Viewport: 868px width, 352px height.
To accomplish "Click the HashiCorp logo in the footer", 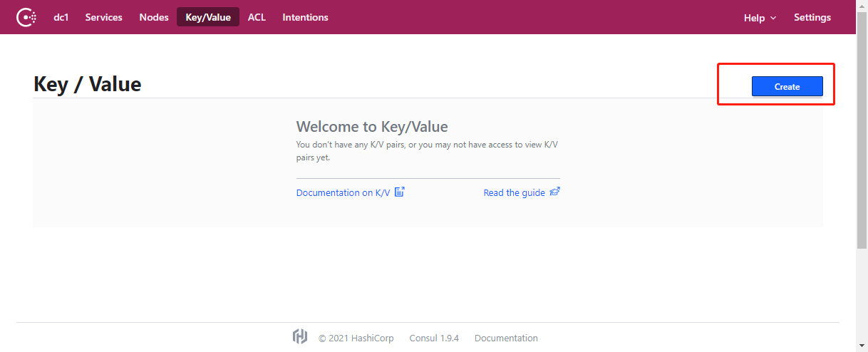I will click(x=300, y=337).
